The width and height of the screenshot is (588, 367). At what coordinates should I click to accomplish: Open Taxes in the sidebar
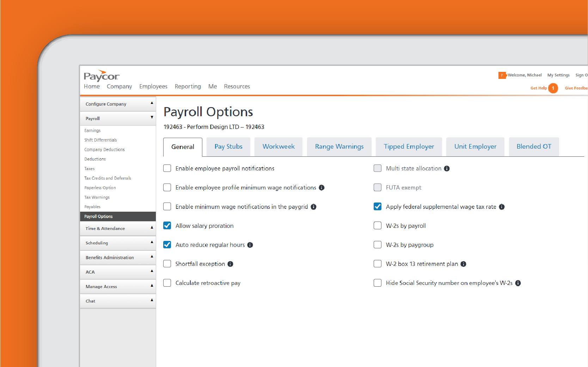click(x=89, y=169)
